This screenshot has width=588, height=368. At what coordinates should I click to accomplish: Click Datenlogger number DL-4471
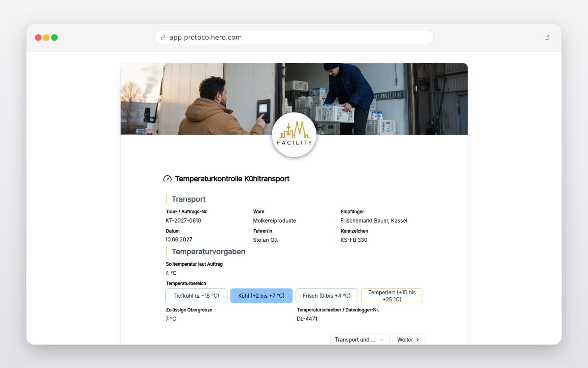coord(307,319)
